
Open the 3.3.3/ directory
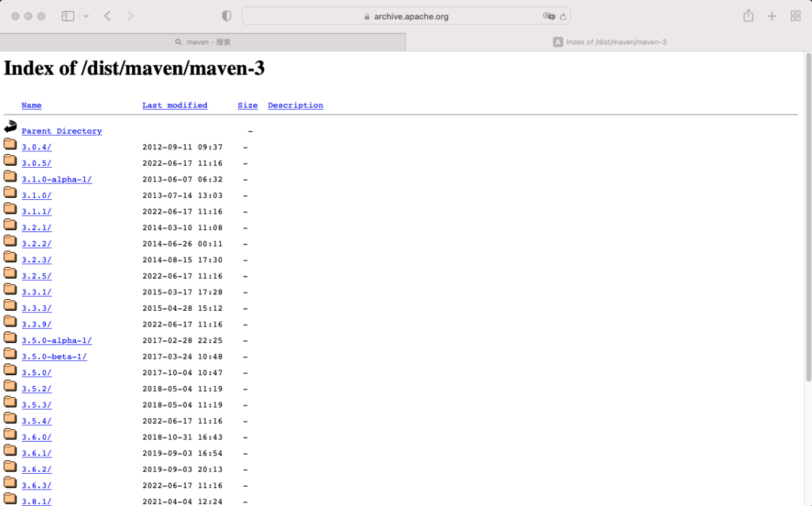(36, 308)
